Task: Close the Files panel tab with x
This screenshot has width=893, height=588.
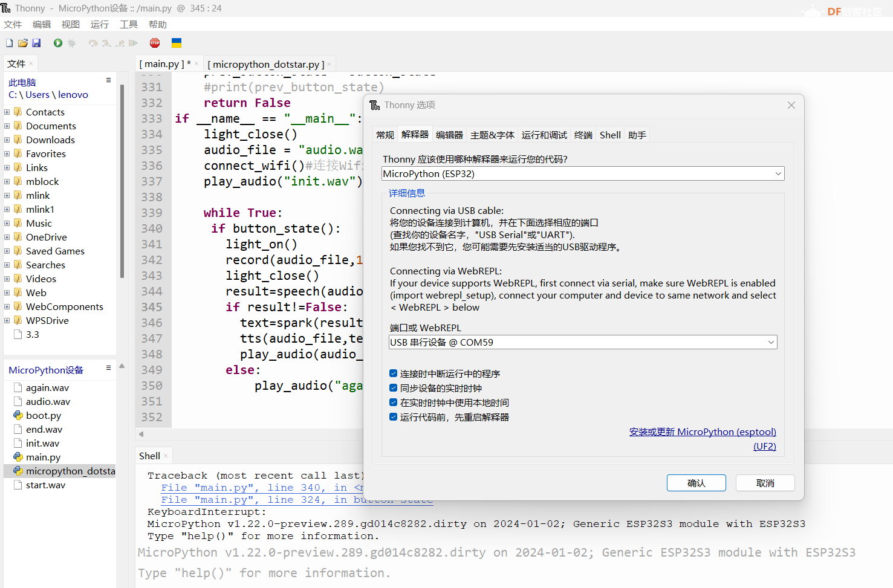Action: coord(31,63)
